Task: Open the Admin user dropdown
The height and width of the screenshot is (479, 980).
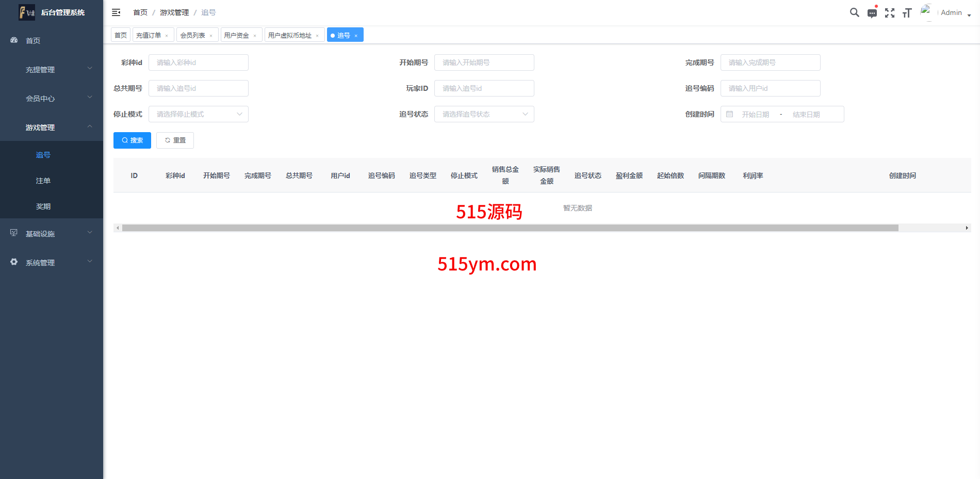Action: coord(955,13)
